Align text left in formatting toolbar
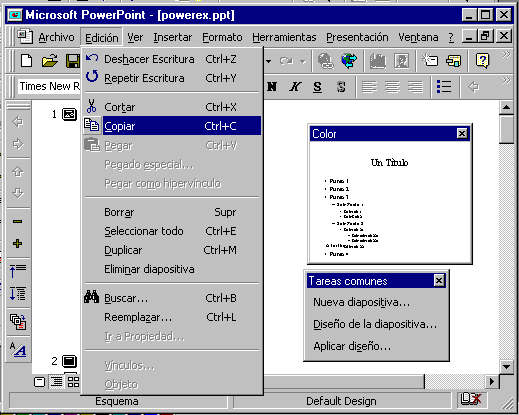 (369, 87)
